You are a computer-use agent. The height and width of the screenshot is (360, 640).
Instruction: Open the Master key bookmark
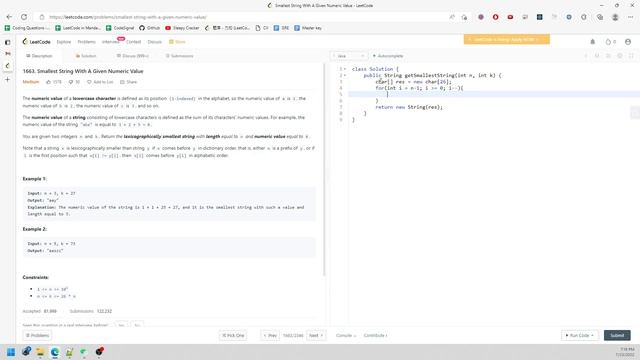(x=308, y=28)
